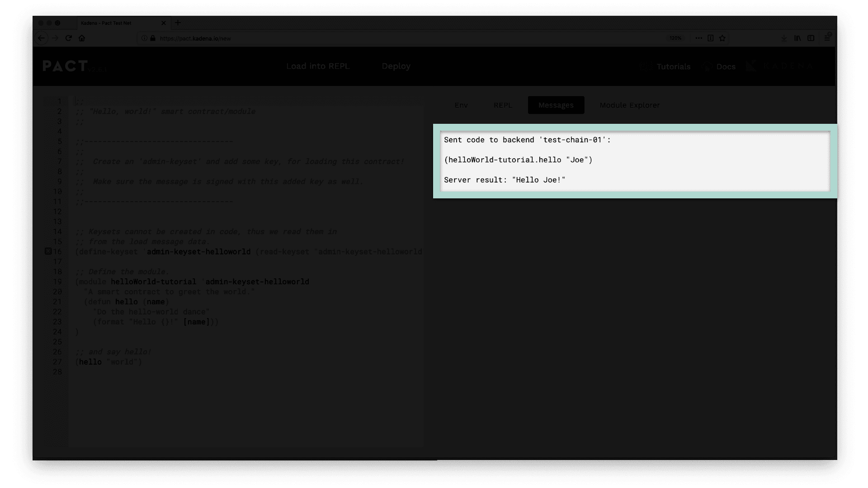Viewport: 868px width, 488px height.
Task: Open the Module Explorer tab
Action: coord(630,105)
